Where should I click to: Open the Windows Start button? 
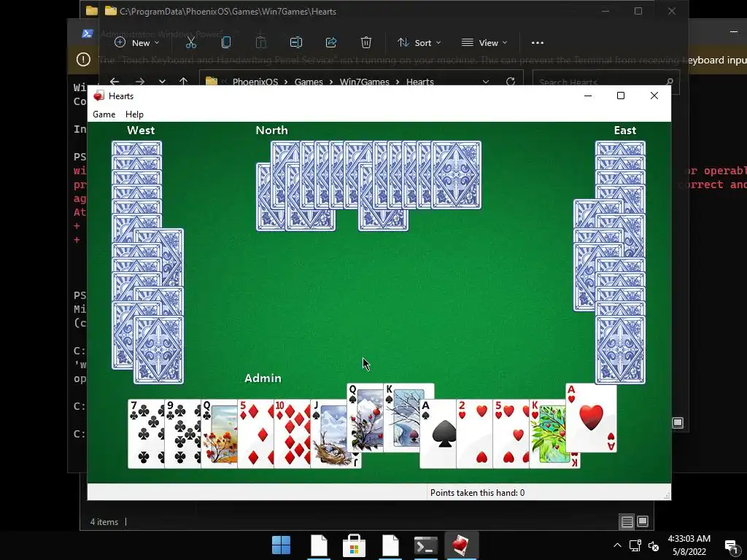[281, 545]
